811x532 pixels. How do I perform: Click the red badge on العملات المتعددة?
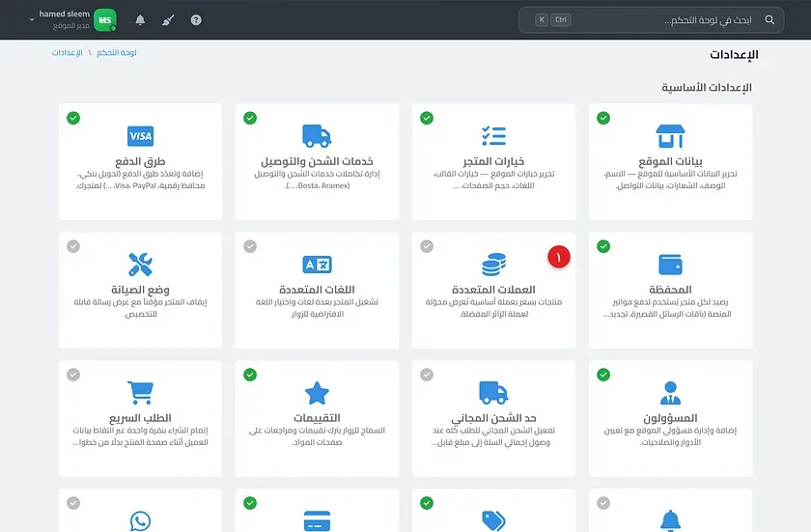tap(559, 257)
